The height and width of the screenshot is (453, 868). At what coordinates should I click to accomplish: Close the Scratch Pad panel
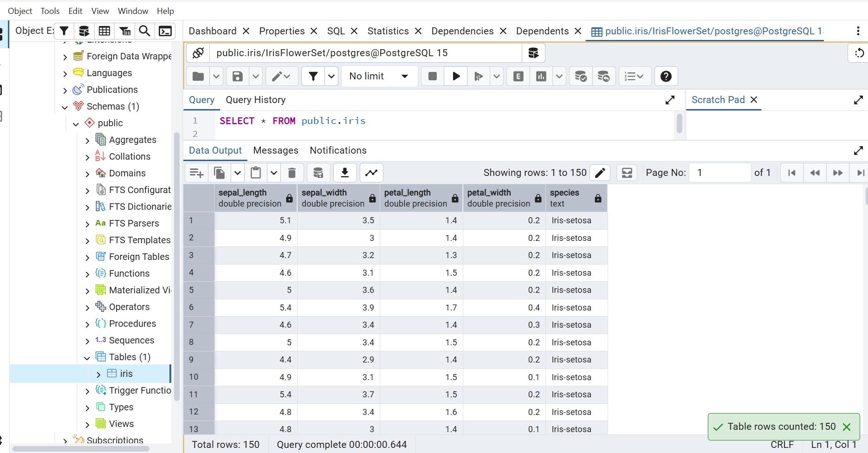pyautogui.click(x=754, y=100)
